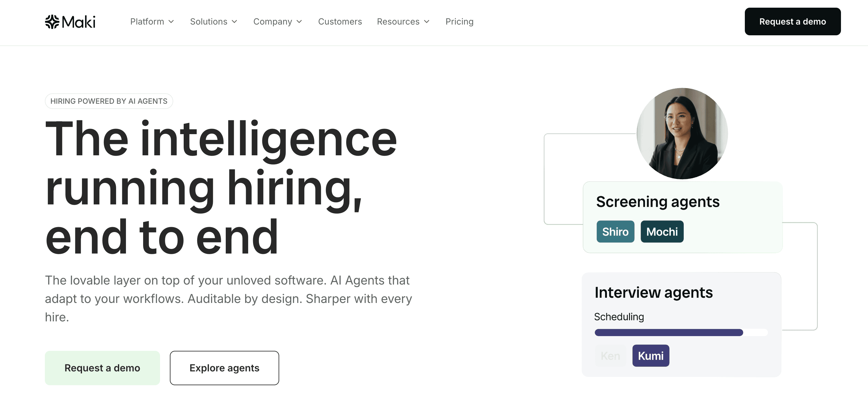868x407 pixels.
Task: Select the Ken interview agent tag
Action: pos(610,355)
